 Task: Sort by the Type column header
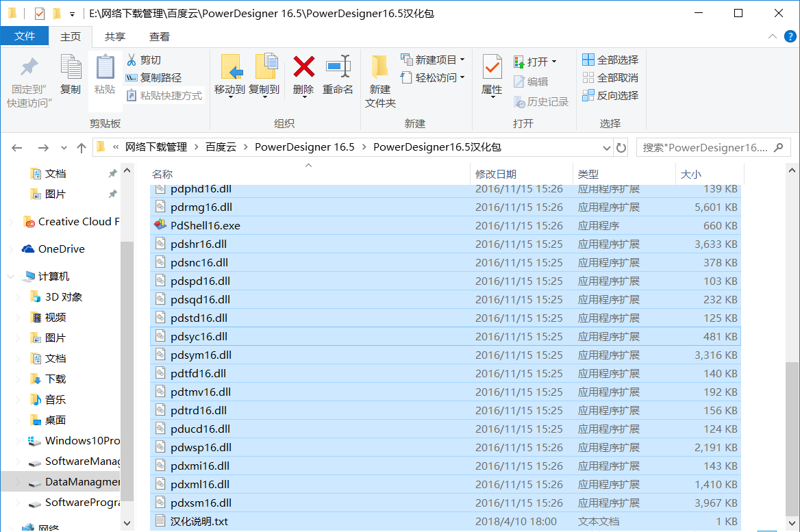(624, 174)
